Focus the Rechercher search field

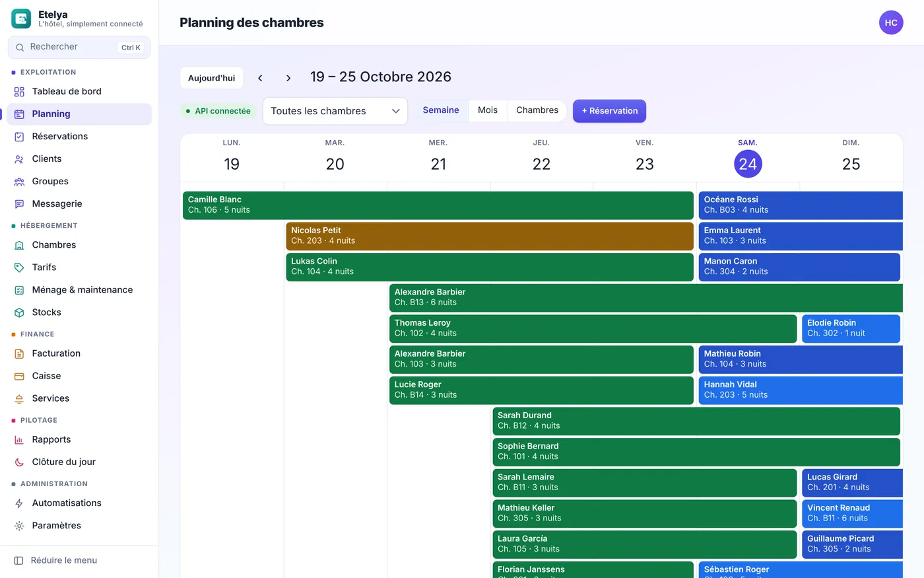click(x=79, y=47)
